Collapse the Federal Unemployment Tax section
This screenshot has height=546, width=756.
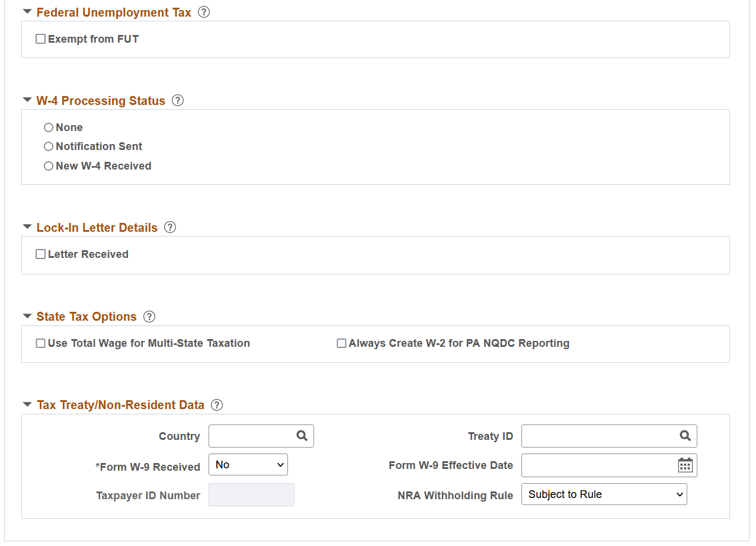(27, 11)
